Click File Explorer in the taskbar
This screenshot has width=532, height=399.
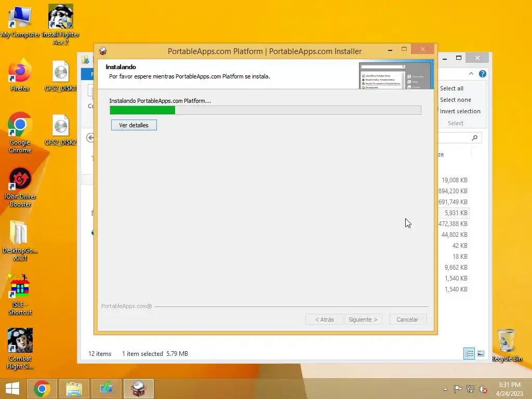pos(74,389)
